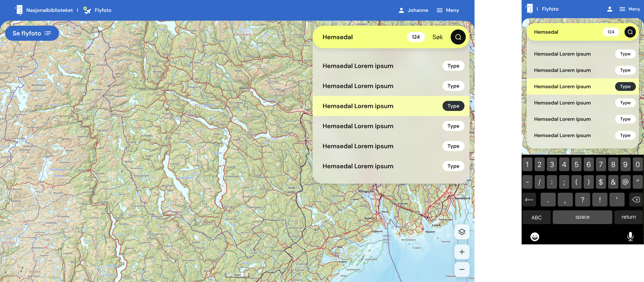Click the Se flyfoto button
644x282 pixels.
tap(32, 33)
